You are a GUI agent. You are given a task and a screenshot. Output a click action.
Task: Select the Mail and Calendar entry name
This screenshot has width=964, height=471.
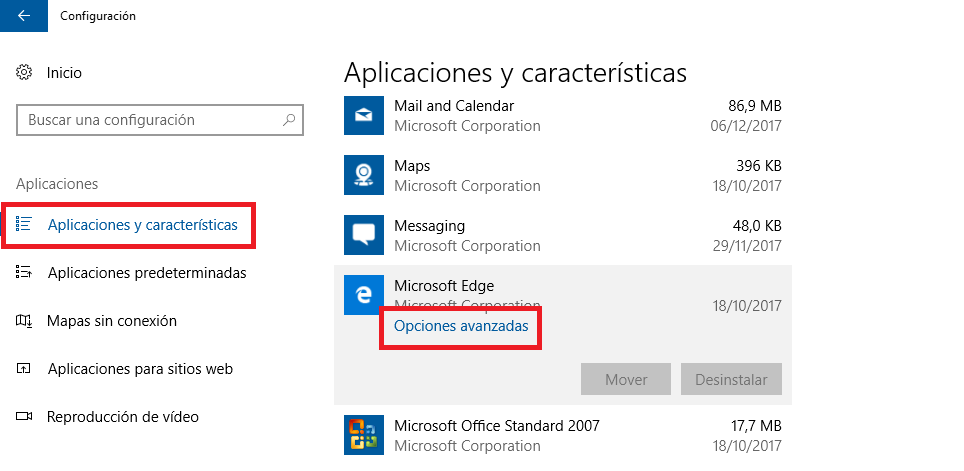pyautogui.click(x=454, y=106)
